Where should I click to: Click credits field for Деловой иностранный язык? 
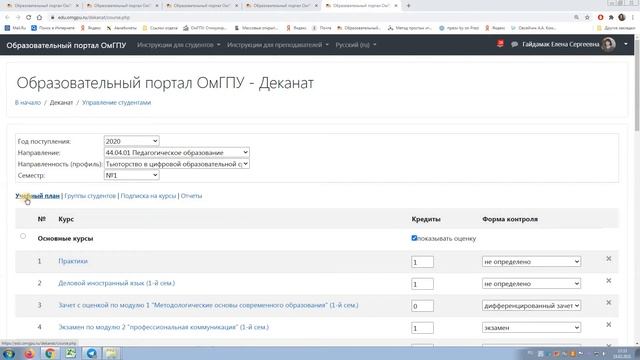[x=422, y=284]
